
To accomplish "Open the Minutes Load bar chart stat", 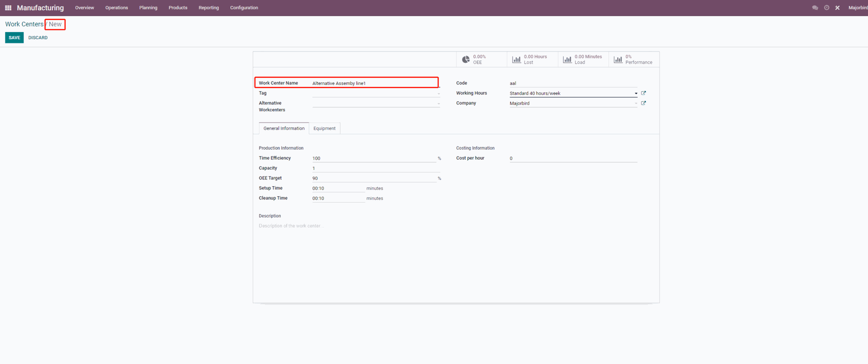I will [583, 60].
